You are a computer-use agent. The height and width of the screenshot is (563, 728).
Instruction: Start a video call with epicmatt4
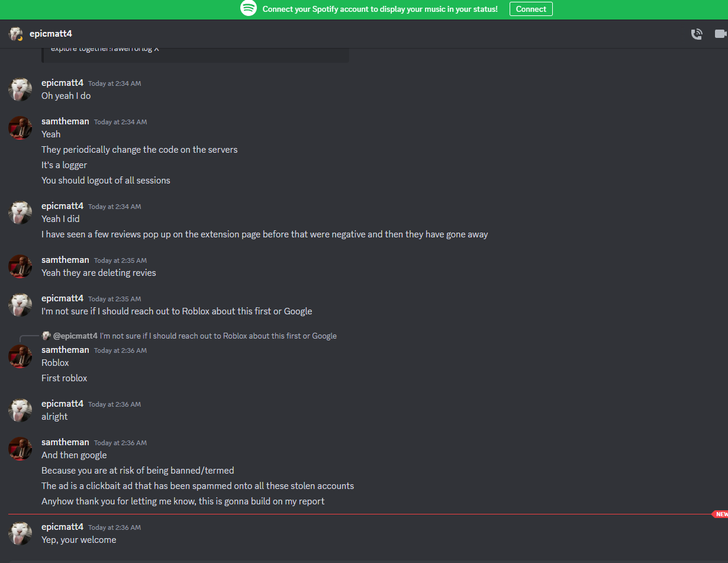(x=720, y=34)
